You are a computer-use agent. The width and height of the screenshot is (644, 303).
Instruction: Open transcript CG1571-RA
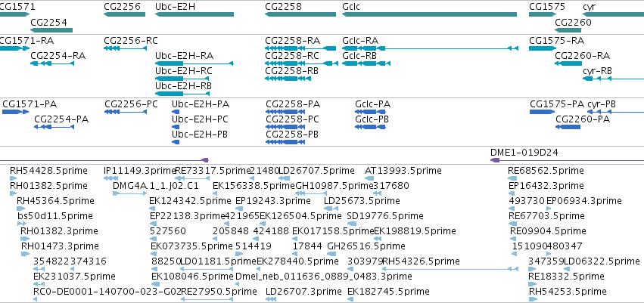coord(14,48)
